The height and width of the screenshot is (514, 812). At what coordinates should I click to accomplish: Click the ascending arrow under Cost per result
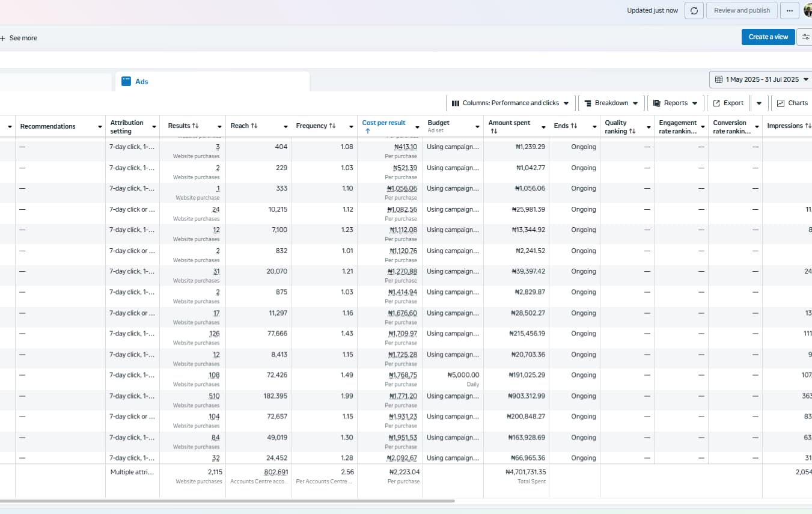(x=367, y=131)
